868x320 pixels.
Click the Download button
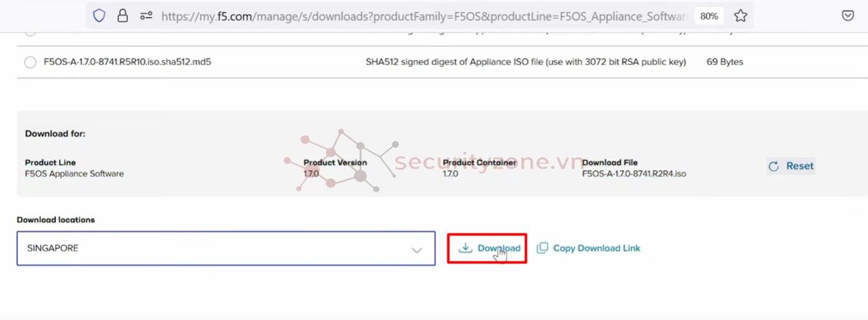(x=487, y=248)
